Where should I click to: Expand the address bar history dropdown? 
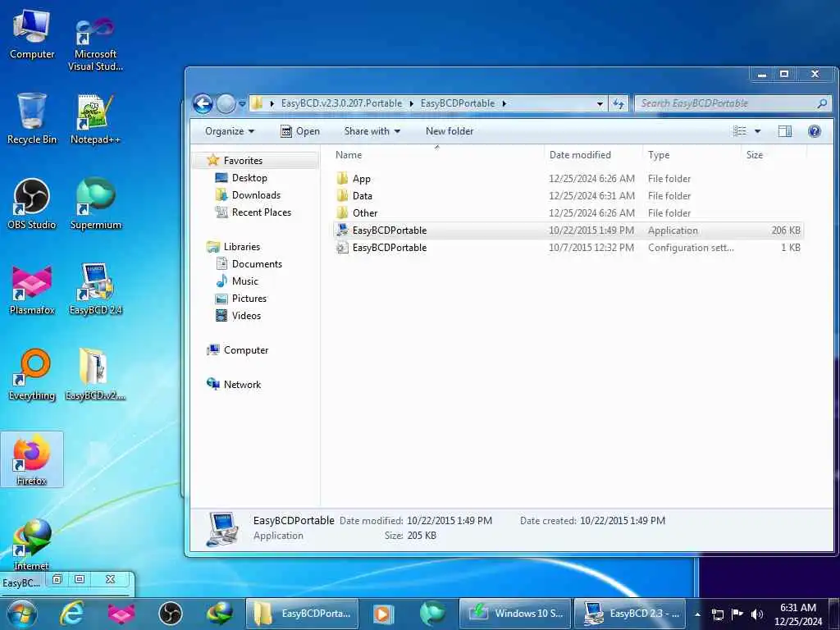[600, 103]
